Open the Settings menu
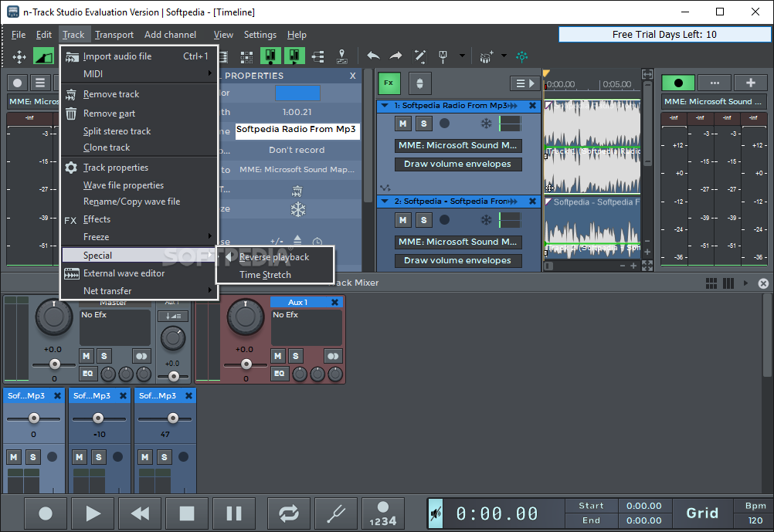The height and width of the screenshot is (532, 774). pyautogui.click(x=260, y=35)
